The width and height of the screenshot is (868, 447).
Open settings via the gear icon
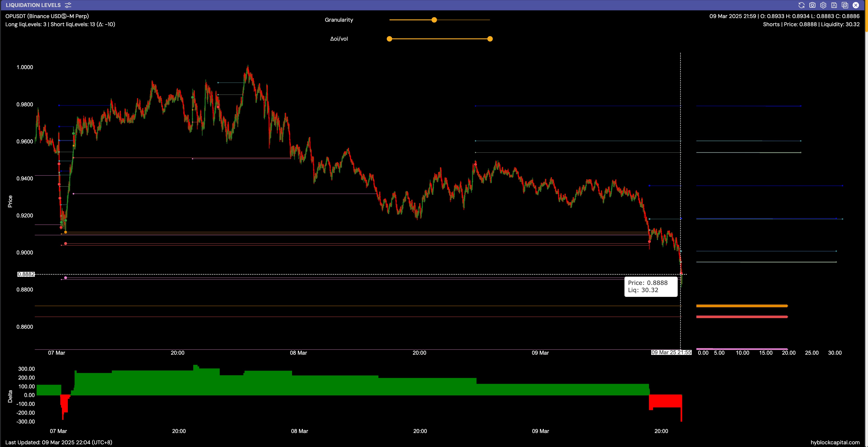(823, 5)
